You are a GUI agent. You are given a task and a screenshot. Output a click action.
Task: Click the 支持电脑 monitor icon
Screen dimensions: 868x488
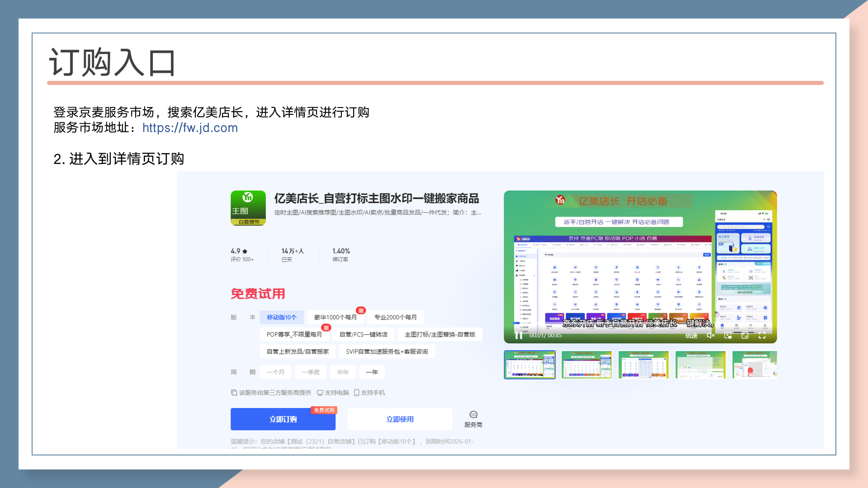(x=320, y=393)
